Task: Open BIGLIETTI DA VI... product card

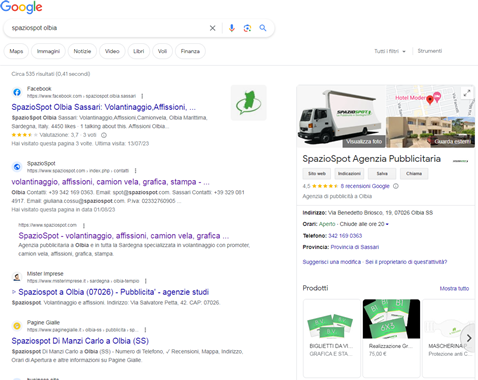Action: [x=332, y=337]
